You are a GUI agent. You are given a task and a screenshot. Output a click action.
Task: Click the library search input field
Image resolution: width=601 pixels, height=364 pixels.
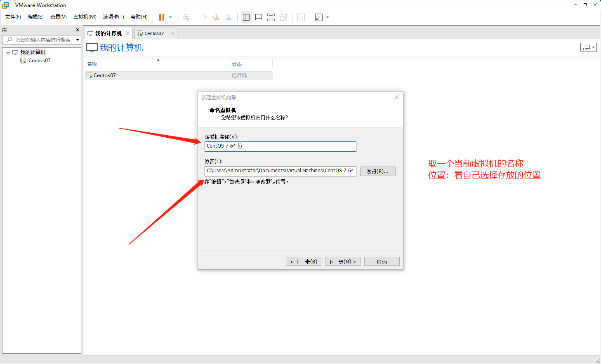pyautogui.click(x=42, y=40)
